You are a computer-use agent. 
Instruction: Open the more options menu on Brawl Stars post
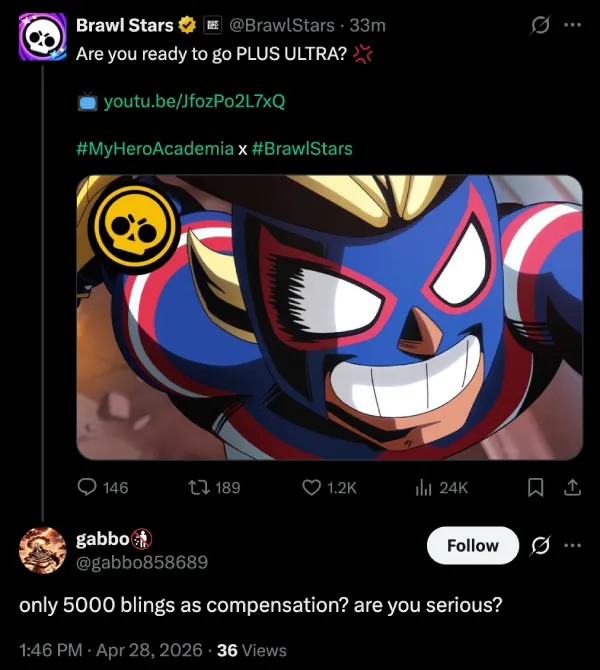point(572,24)
